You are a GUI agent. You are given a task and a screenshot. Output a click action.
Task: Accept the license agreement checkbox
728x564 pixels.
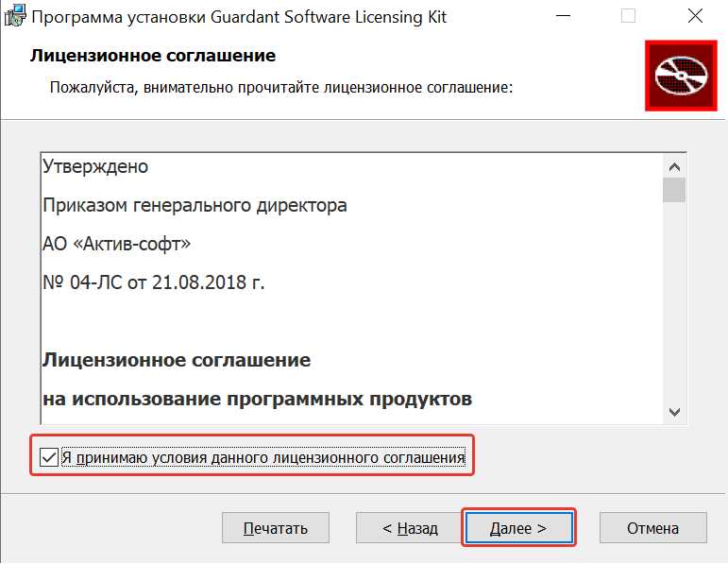click(x=49, y=458)
